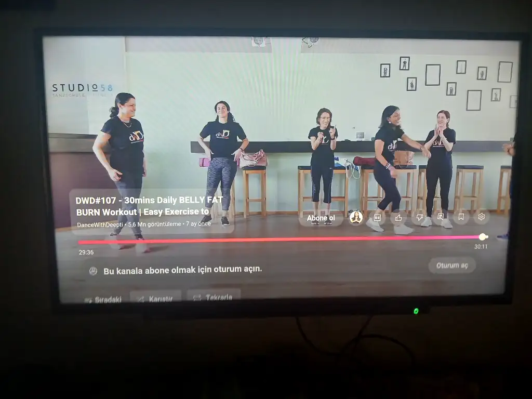
Task: Toggle the Karıştır shuffle option
Action: pyautogui.click(x=155, y=299)
